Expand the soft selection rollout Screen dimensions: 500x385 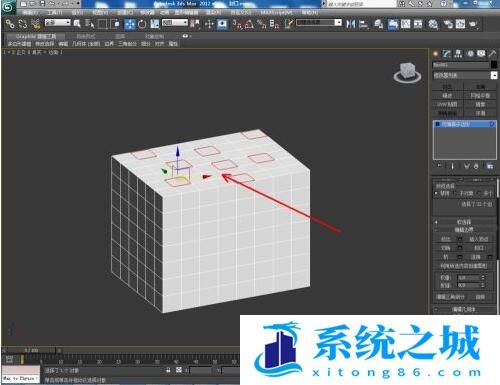click(464, 222)
